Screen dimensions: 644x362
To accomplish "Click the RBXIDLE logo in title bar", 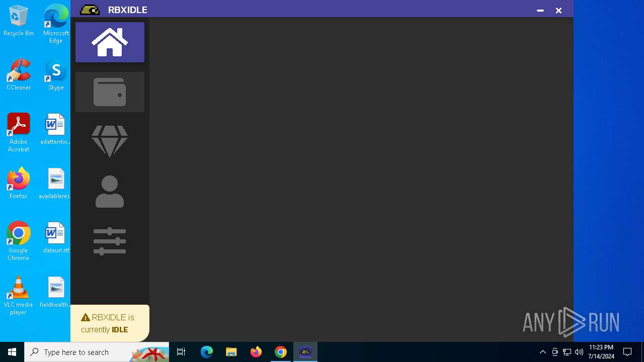I will point(90,10).
